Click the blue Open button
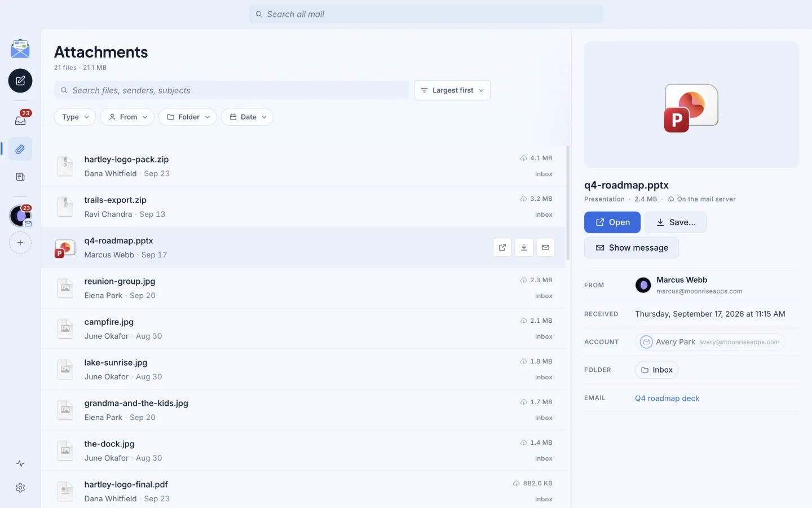 click(612, 222)
